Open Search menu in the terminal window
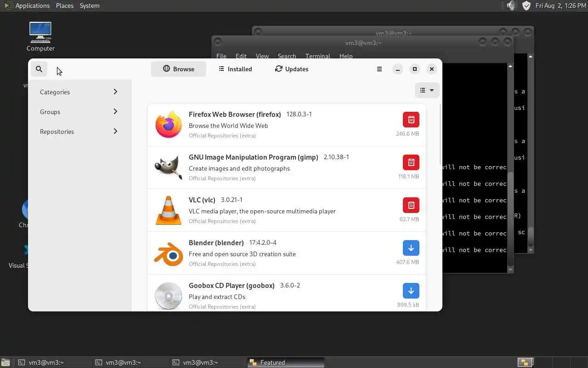Screen dimensions: 588x368 (287, 56)
